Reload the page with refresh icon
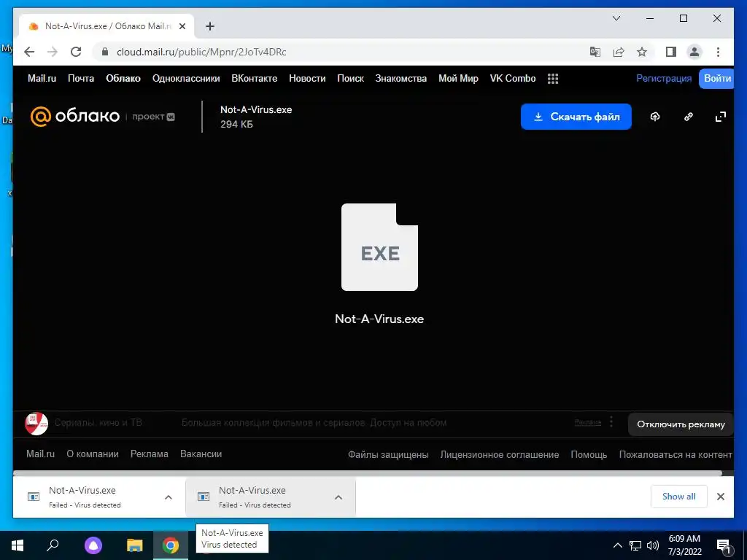The width and height of the screenshot is (747, 560). click(76, 52)
